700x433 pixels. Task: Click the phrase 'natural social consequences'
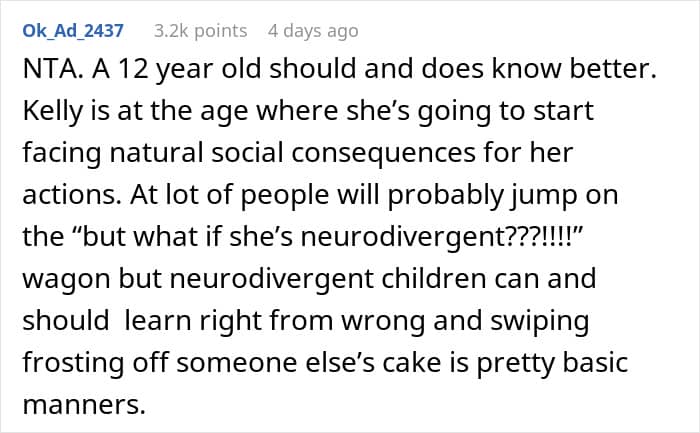(292, 153)
